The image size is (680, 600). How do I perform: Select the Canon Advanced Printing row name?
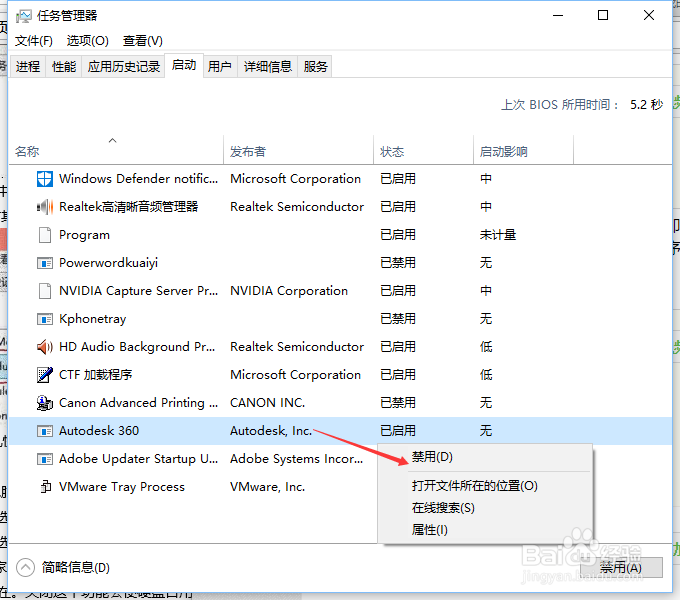click(x=138, y=403)
